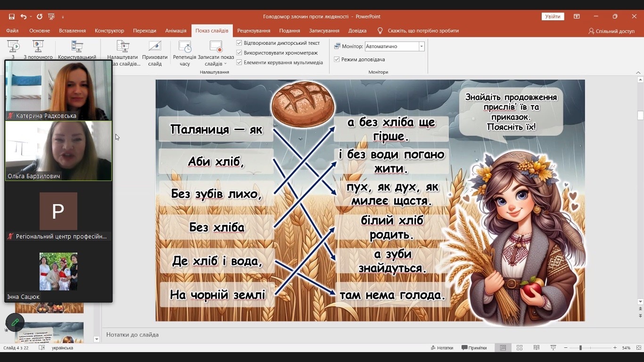Switch to Reading view in status bar
644x362 pixels.
click(x=537, y=348)
